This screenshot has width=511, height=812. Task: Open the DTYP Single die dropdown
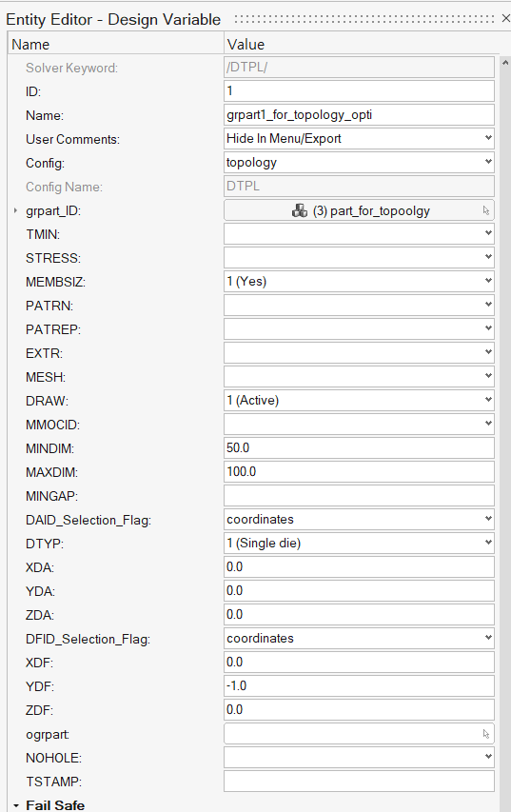pos(359,544)
